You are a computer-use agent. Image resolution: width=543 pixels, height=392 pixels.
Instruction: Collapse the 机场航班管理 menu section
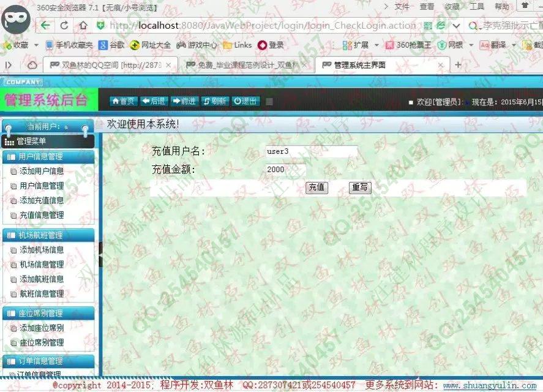coord(48,235)
